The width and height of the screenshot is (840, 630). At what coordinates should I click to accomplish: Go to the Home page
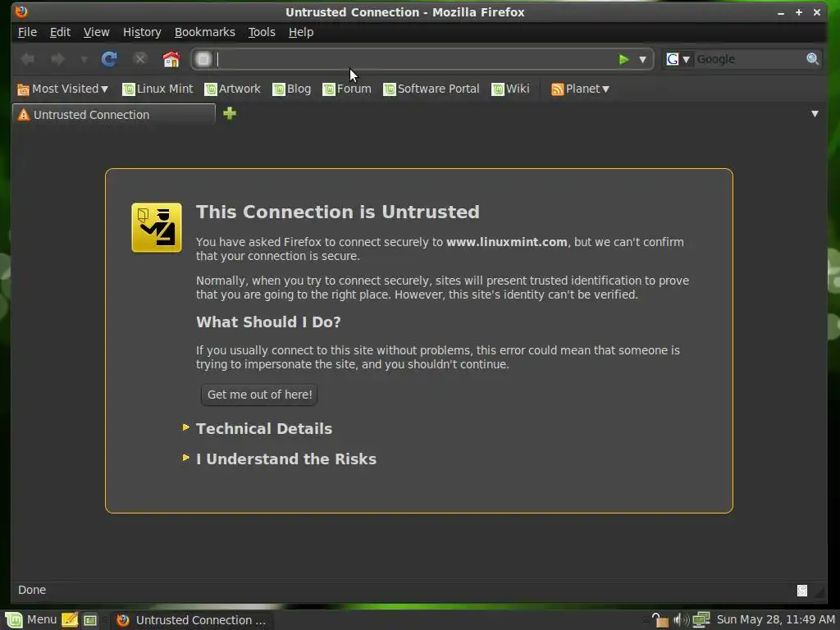pos(171,59)
